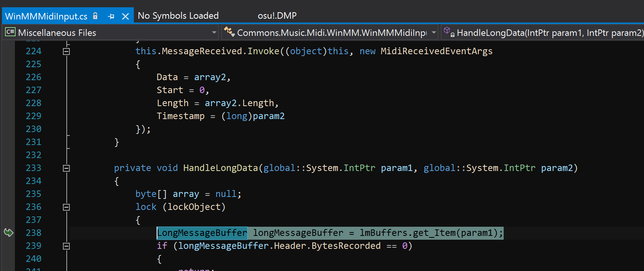This screenshot has width=644, height=271.
Task: Click array2.Length on line 228
Action: (x=239, y=103)
